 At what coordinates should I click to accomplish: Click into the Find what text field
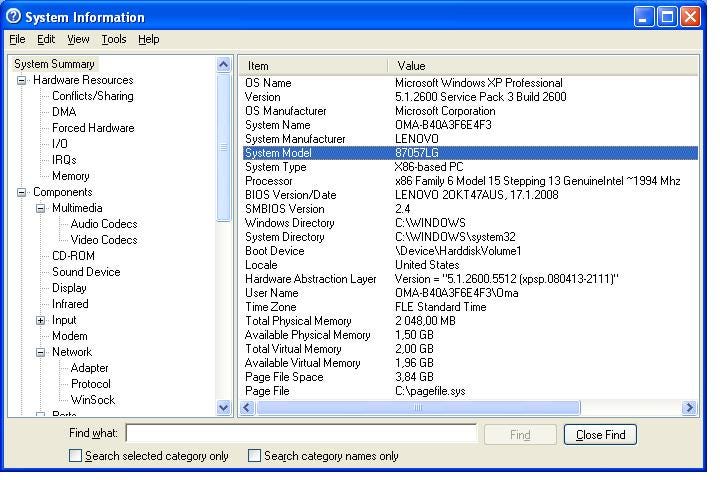(x=301, y=433)
